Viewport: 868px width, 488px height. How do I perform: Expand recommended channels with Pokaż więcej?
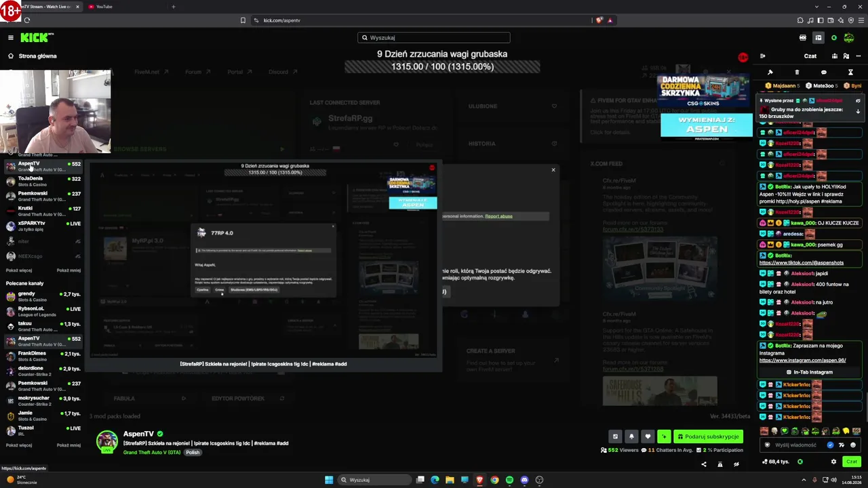click(x=19, y=445)
